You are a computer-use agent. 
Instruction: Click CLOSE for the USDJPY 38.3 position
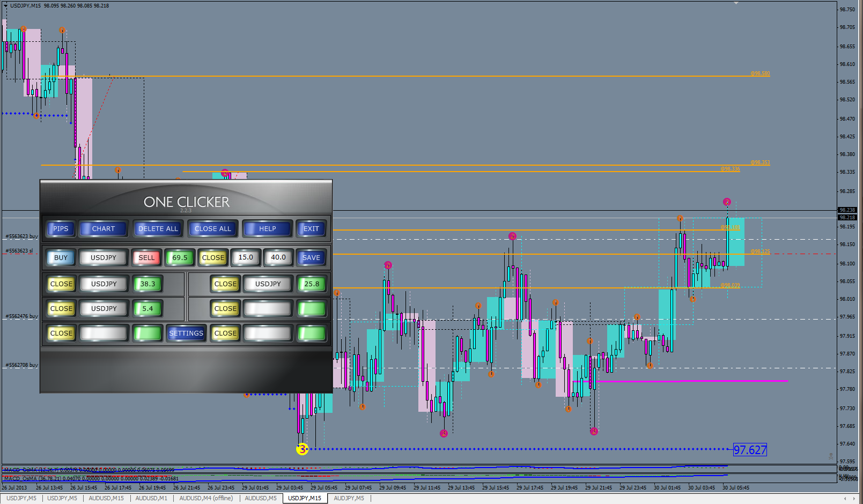click(x=61, y=284)
